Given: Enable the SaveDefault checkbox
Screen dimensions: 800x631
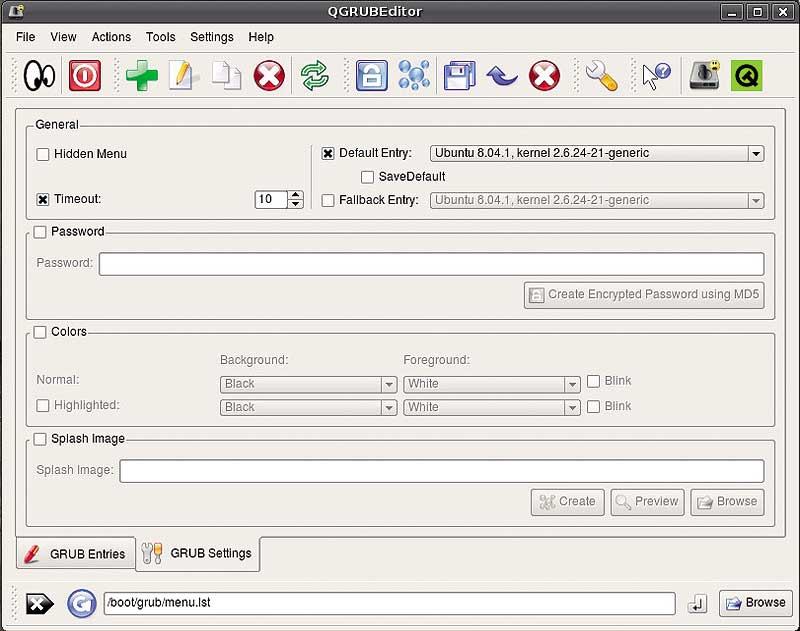Looking at the screenshot, I should (367, 177).
